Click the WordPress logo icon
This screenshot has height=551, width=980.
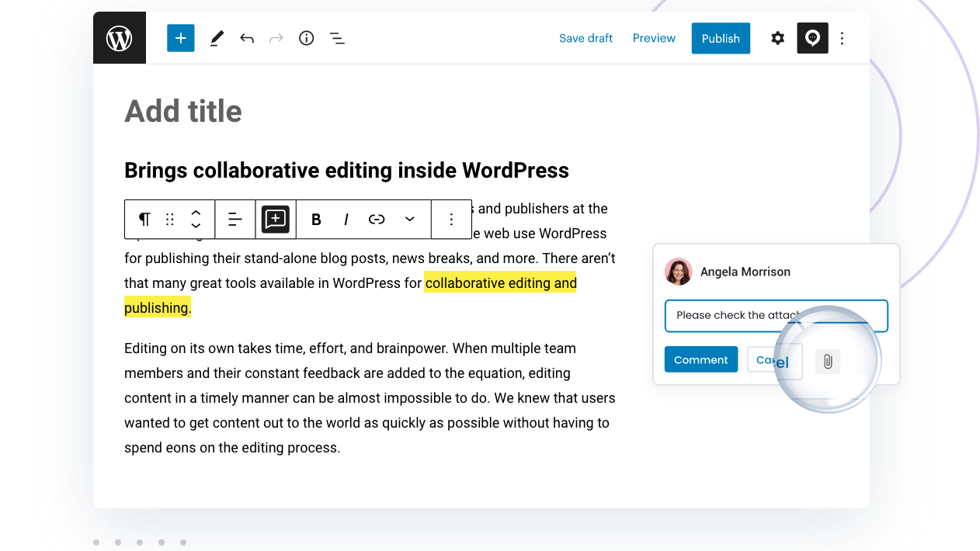[x=120, y=38]
